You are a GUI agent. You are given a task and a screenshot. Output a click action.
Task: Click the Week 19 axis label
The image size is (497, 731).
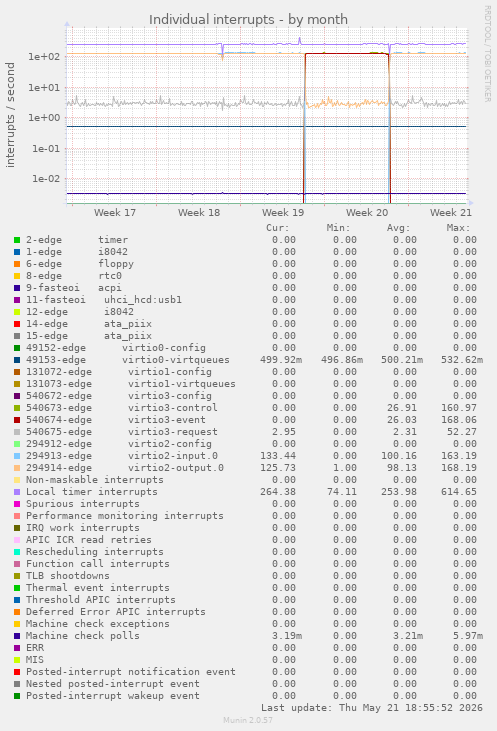click(283, 213)
